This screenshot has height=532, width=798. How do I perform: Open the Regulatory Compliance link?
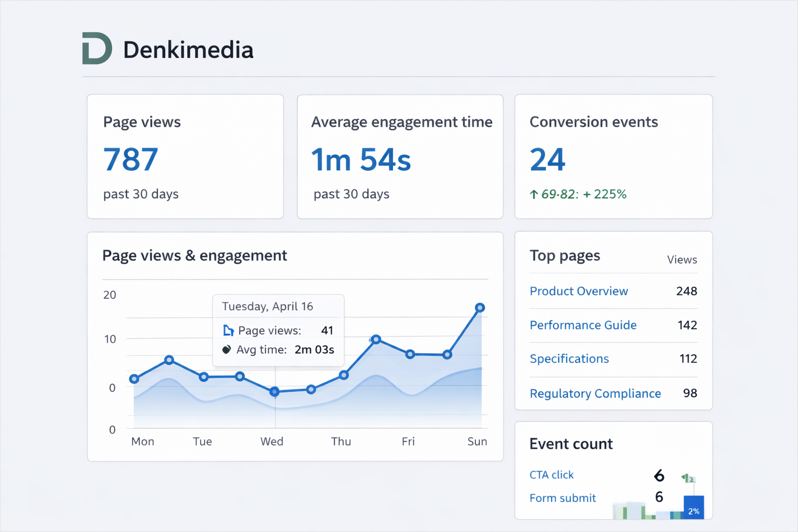(x=595, y=393)
